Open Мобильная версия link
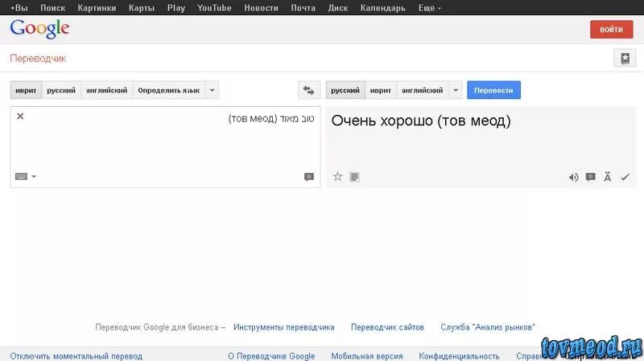 (367, 356)
